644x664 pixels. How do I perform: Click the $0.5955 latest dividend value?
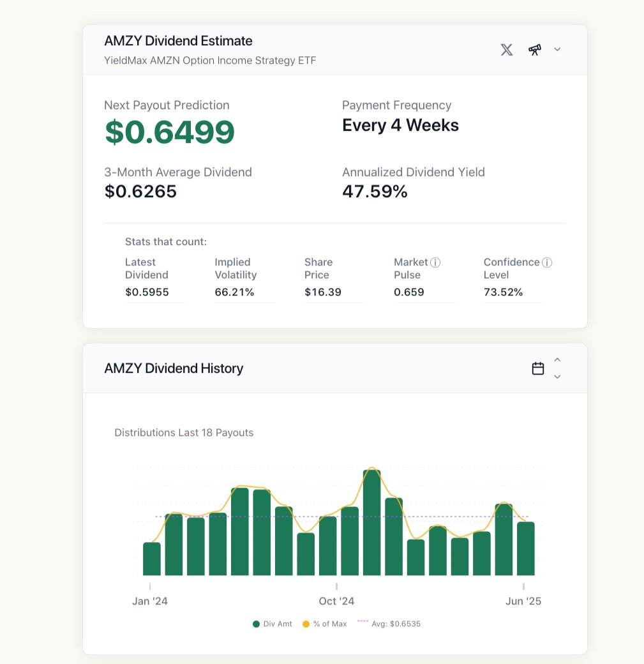coord(147,292)
